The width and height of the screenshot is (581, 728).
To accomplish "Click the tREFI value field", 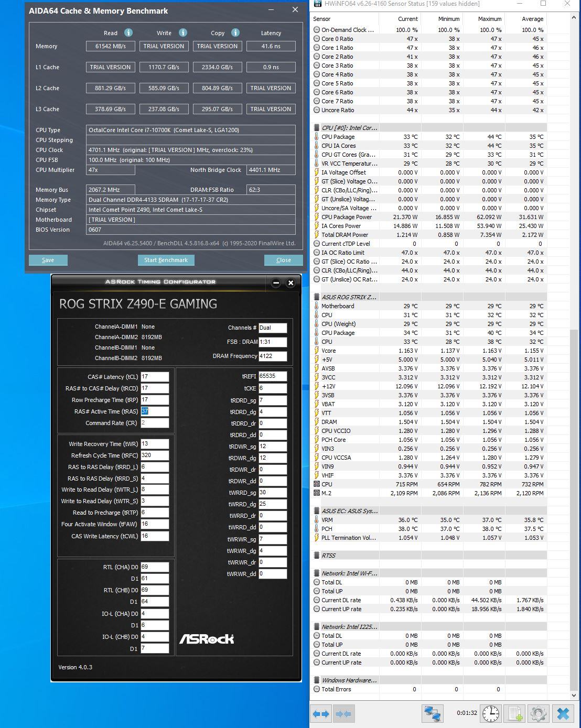I will click(x=273, y=376).
